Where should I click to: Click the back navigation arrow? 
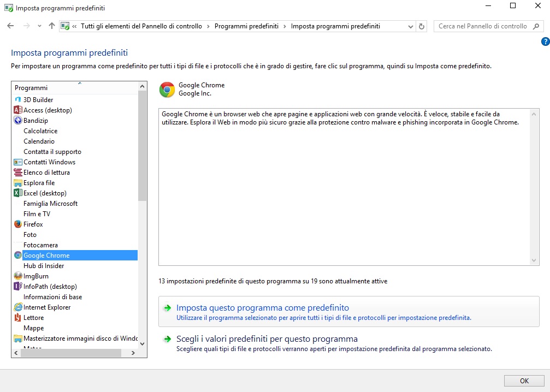click(10, 26)
